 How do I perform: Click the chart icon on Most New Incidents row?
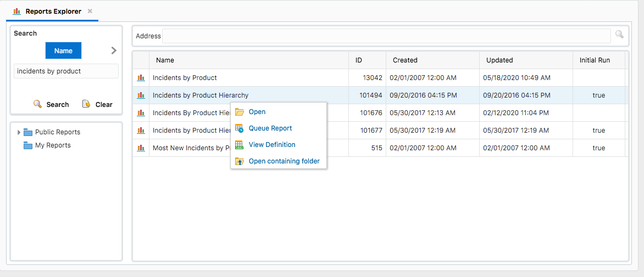click(x=141, y=148)
